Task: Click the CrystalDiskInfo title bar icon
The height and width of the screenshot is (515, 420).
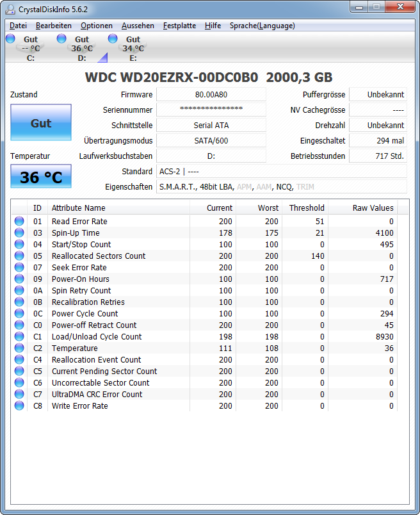Action: (x=10, y=10)
